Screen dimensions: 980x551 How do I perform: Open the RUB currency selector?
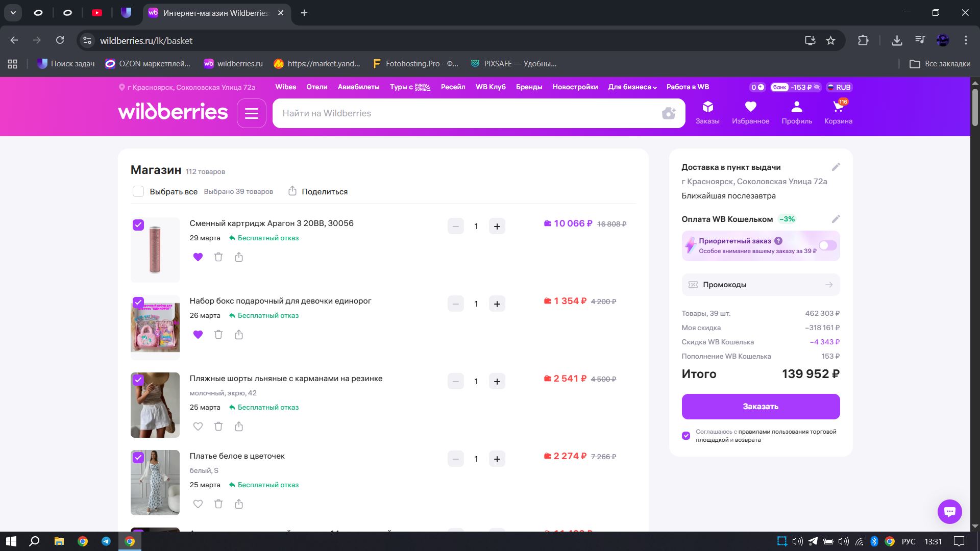(839, 87)
